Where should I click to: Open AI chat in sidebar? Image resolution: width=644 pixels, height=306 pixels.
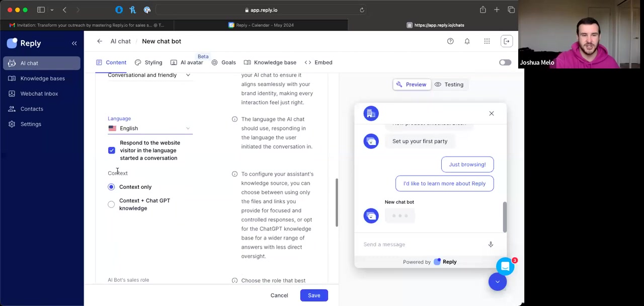click(42, 63)
